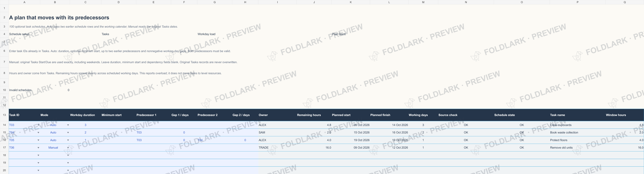
Task: Select workday duration 3 in T03 row
Action: tap(86, 125)
